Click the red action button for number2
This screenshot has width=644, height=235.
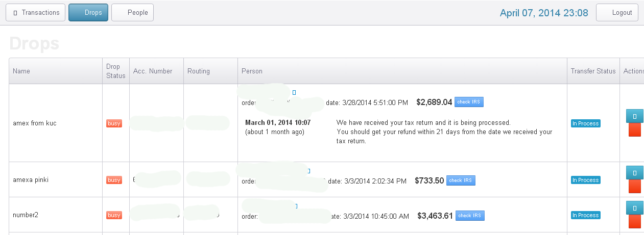[635, 222]
